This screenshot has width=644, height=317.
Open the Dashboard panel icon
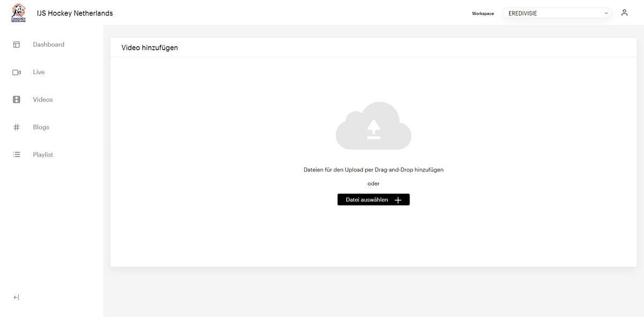point(16,44)
